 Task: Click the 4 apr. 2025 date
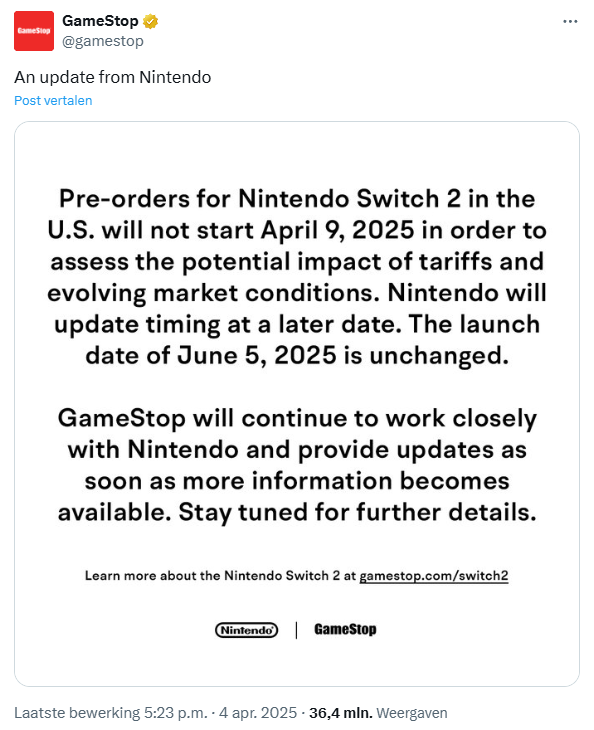258,713
